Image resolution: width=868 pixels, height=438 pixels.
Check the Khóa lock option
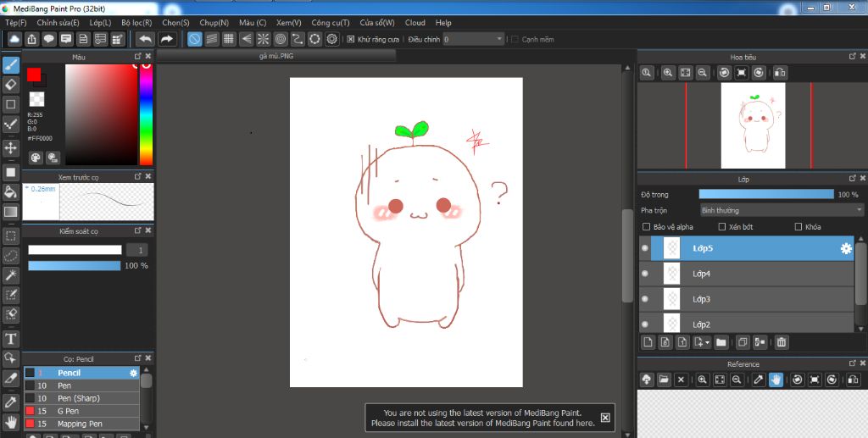(798, 227)
